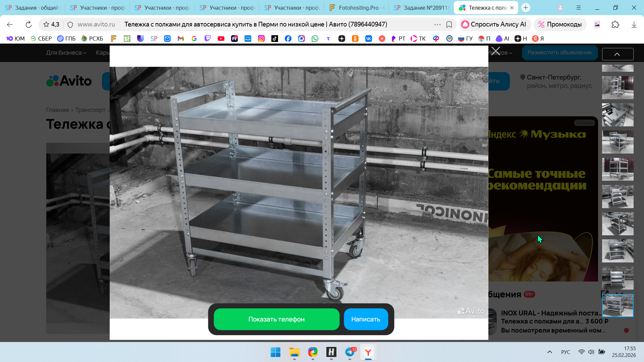Click the Windows Start button

coord(275,352)
